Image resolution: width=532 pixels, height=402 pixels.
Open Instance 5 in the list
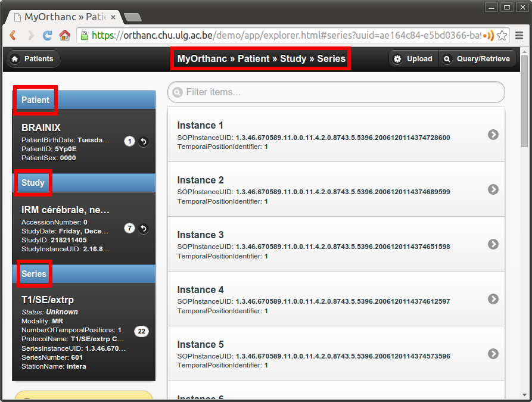pos(336,354)
